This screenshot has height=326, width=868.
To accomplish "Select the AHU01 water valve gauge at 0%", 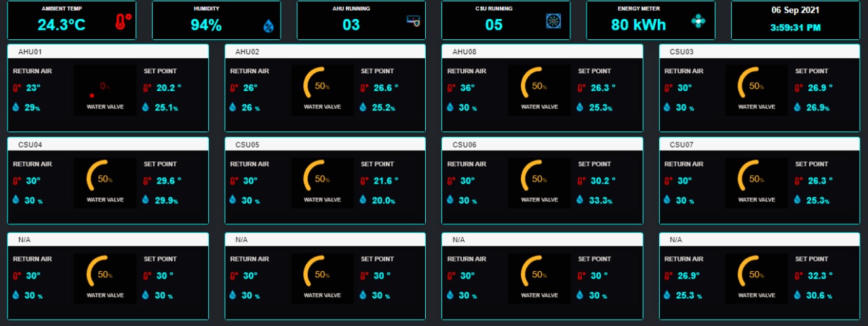I will (104, 91).
